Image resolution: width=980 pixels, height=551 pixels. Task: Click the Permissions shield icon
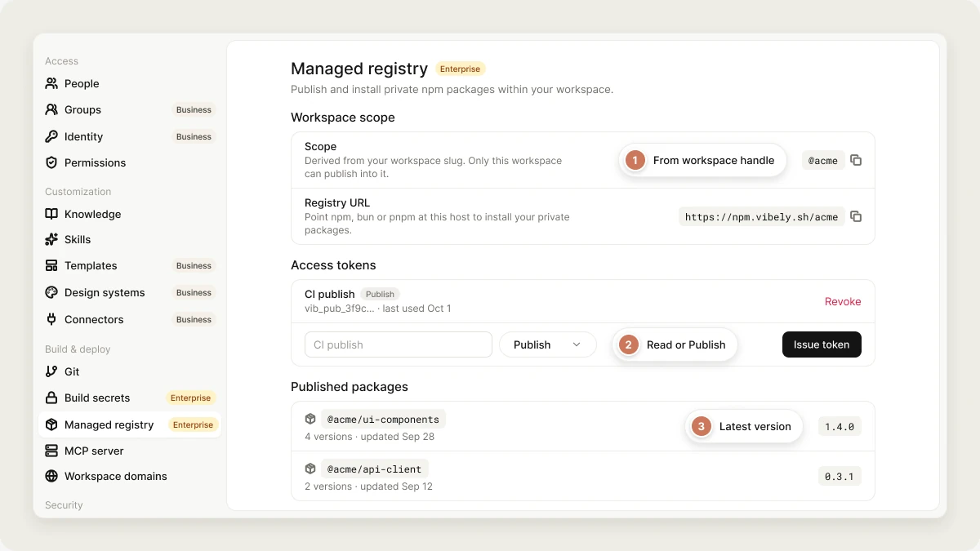coord(51,162)
